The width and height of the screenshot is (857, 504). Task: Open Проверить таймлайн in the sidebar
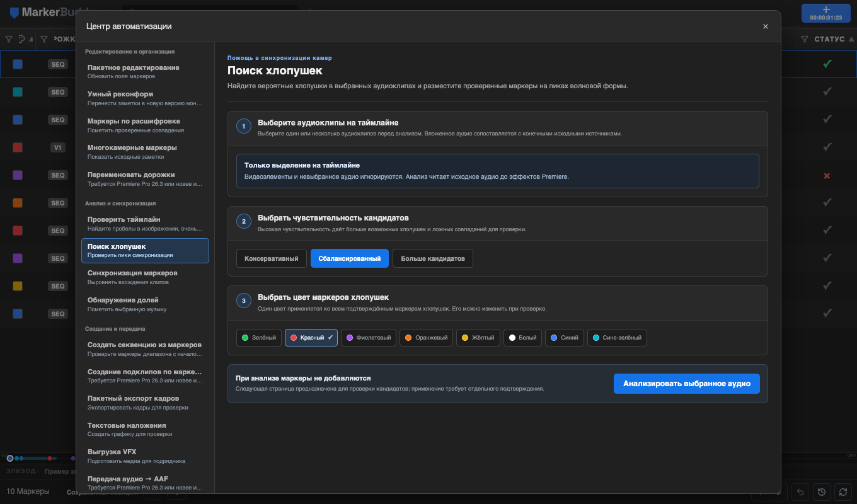(x=145, y=223)
